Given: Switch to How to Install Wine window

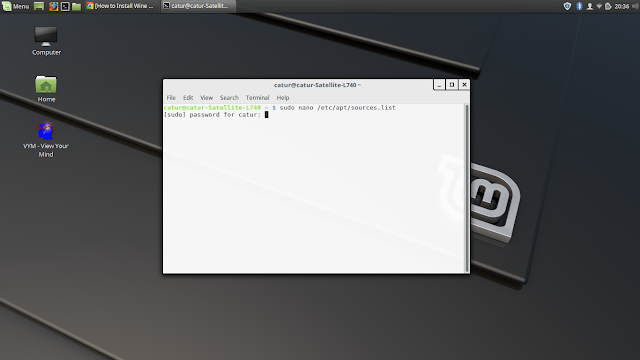Looking at the screenshot, I should click(120, 6).
